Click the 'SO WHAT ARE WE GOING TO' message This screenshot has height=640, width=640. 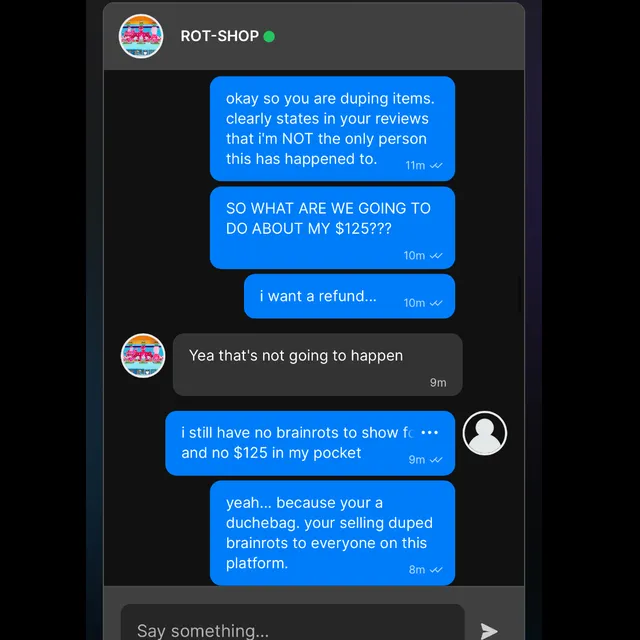(332, 228)
